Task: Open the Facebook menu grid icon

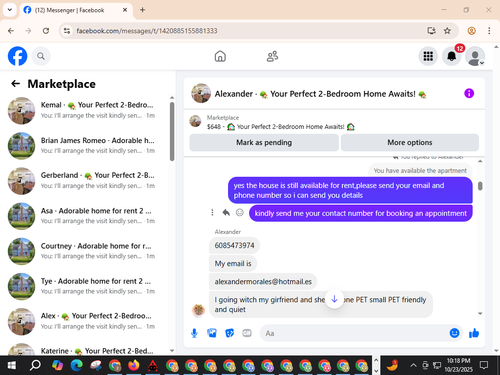Action: click(x=428, y=56)
